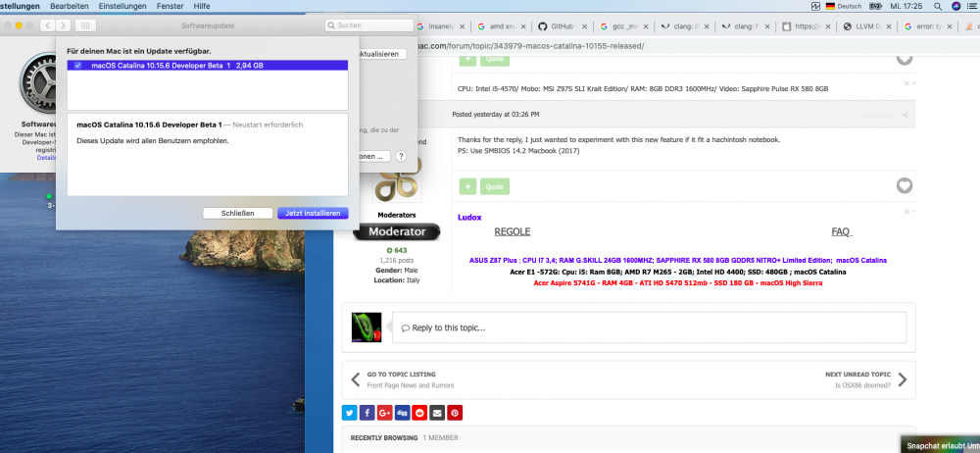Image resolution: width=980 pixels, height=453 pixels.
Task: Click the '1,216 posts' count
Action: click(x=396, y=260)
